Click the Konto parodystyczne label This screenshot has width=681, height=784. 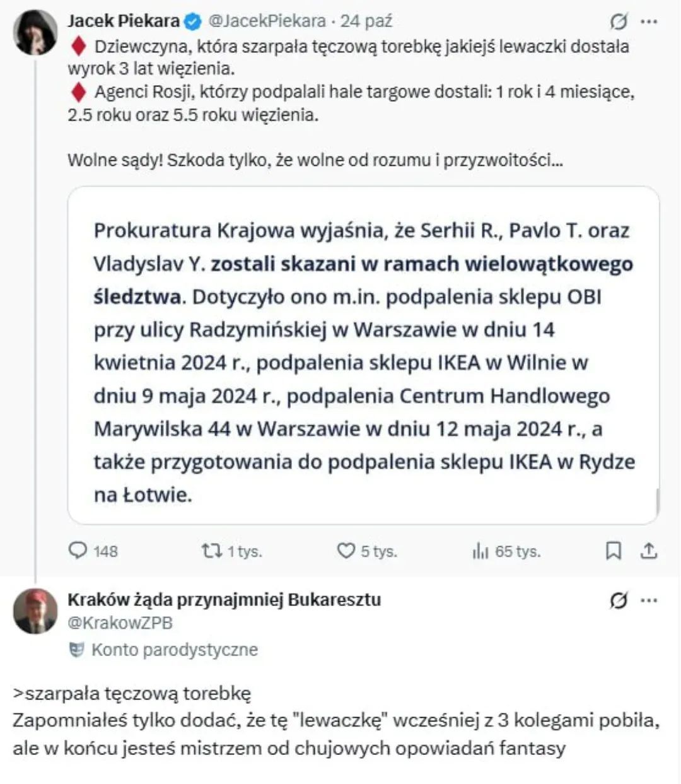tap(174, 649)
